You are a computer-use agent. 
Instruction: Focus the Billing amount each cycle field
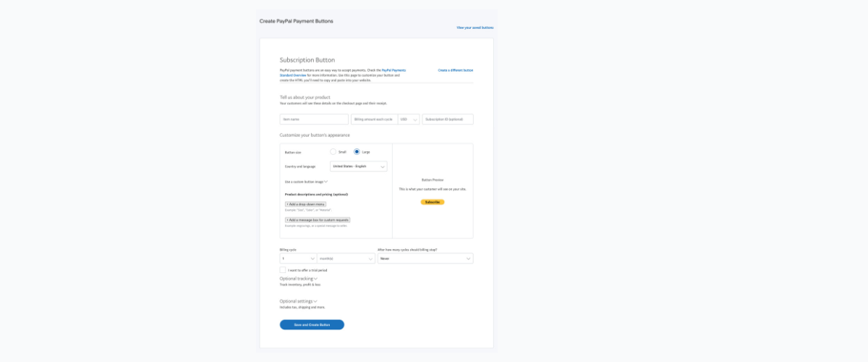(374, 119)
